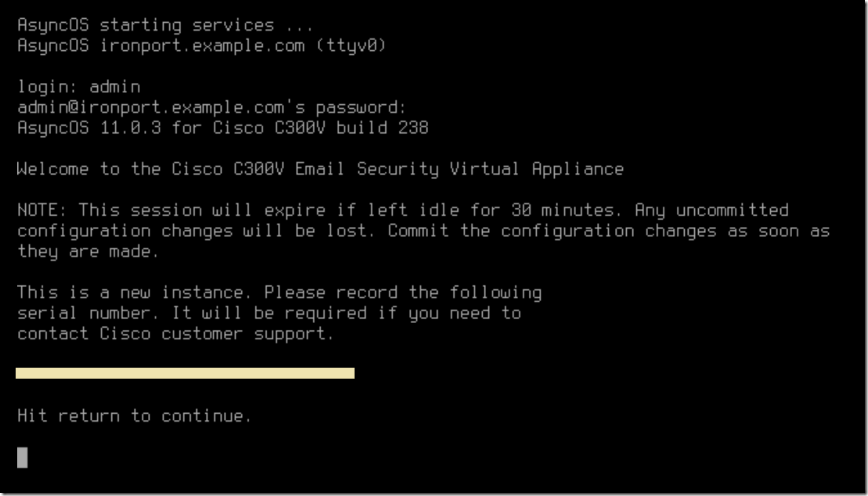Click the "Hit return to continue." prompt
This screenshot has width=868, height=496.
click(134, 415)
